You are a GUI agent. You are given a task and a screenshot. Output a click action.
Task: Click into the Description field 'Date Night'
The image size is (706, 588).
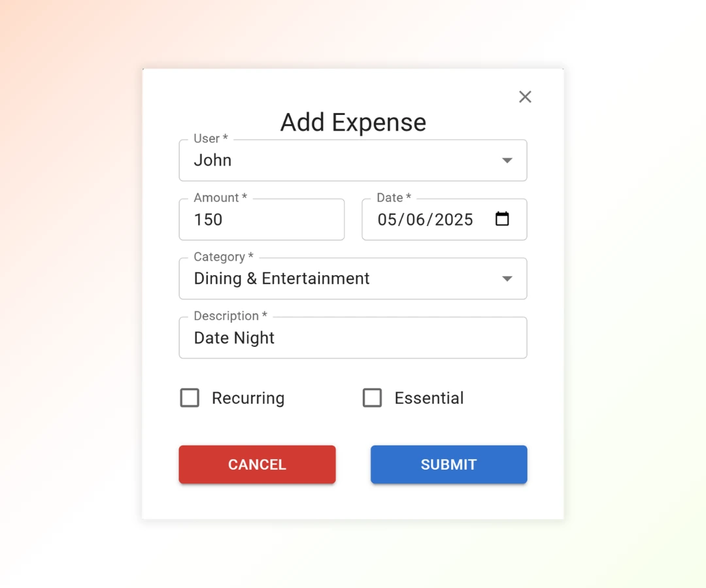353,338
